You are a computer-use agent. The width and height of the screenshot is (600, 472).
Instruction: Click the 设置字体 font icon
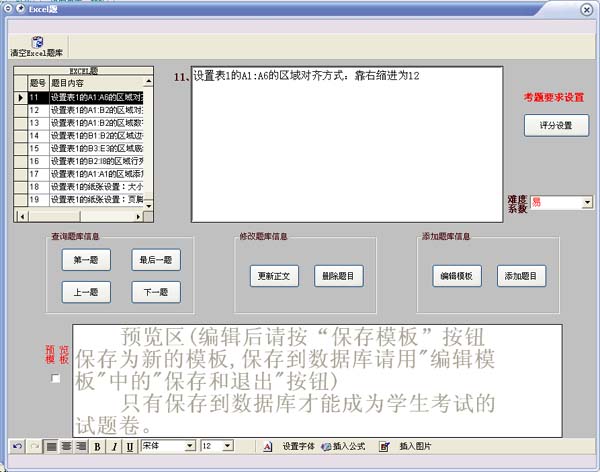point(268,446)
